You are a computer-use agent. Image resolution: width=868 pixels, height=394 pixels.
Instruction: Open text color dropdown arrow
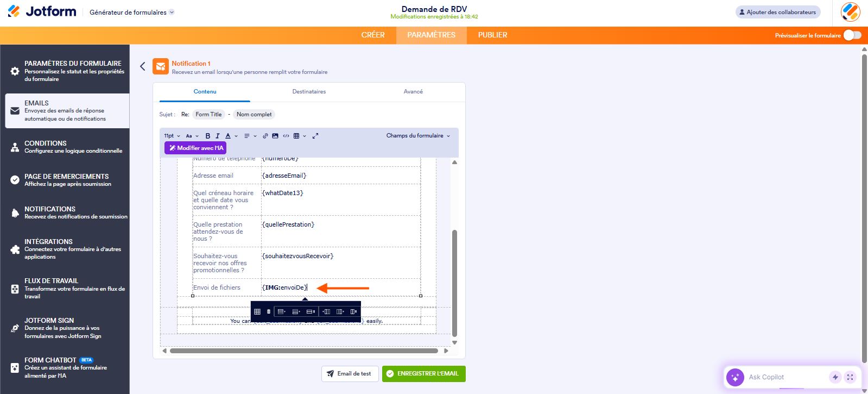click(236, 136)
